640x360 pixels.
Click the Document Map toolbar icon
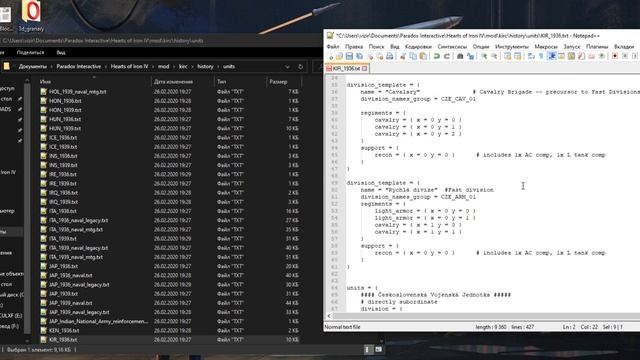click(571, 56)
